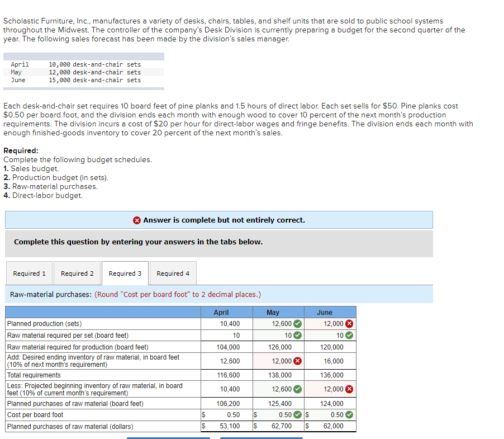Edit May projected beginning inventory field 12,600

click(278, 389)
